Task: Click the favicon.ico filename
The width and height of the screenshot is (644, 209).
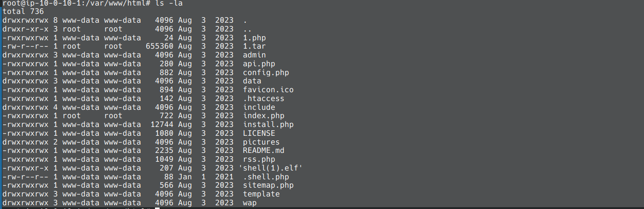Action: (x=268, y=90)
